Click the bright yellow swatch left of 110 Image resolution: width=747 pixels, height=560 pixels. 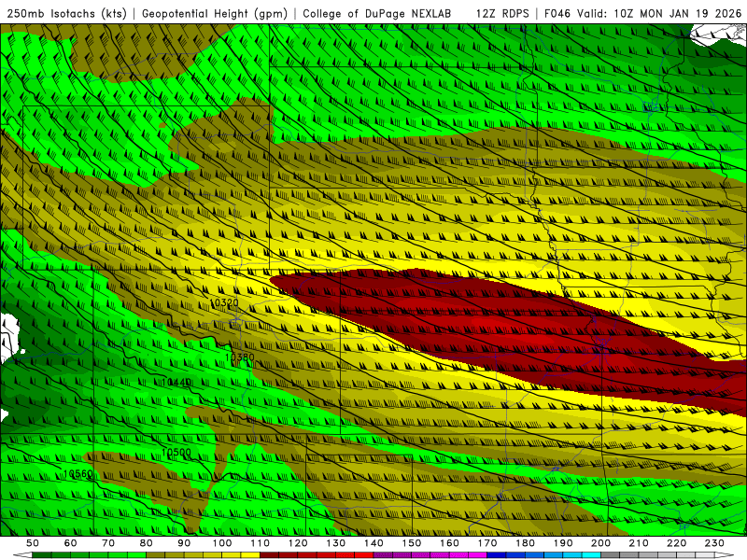pos(250,555)
